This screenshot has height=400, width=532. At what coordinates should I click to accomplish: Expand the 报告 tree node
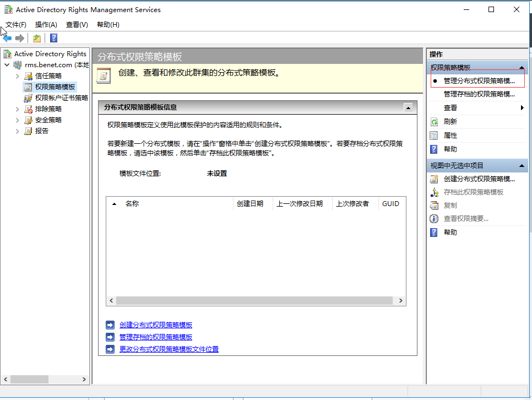pyautogui.click(x=17, y=131)
